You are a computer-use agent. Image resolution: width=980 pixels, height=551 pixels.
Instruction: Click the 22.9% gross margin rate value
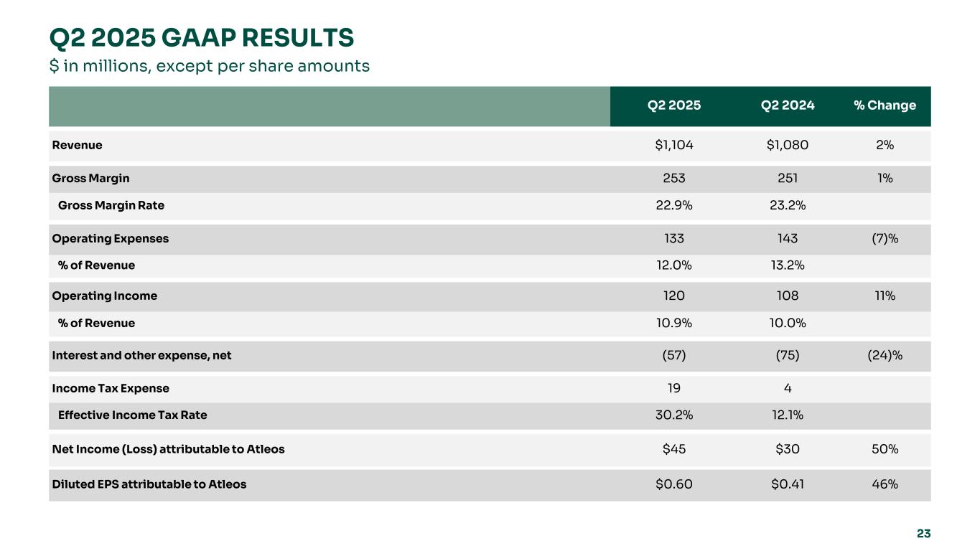pyautogui.click(x=673, y=205)
